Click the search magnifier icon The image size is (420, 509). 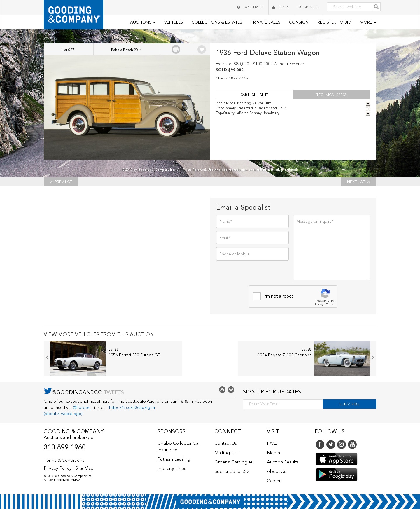(376, 7)
